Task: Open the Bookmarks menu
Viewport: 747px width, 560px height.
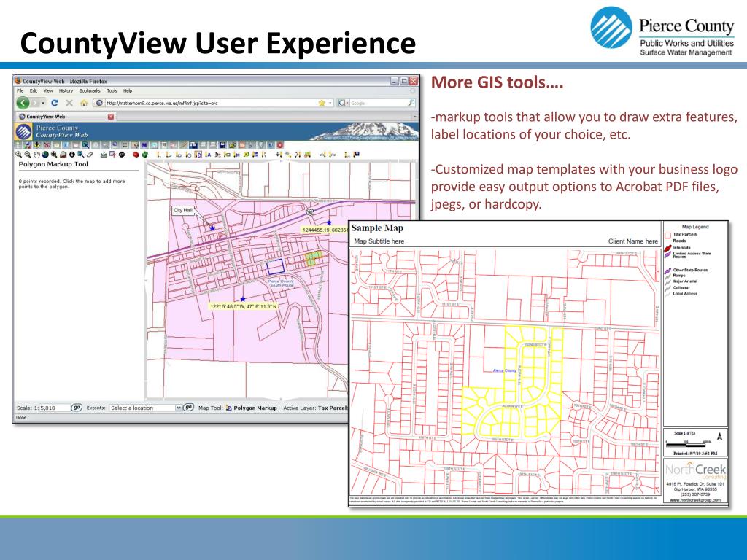Action: click(x=90, y=90)
